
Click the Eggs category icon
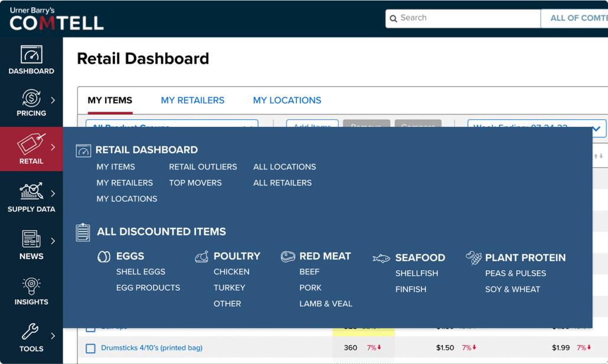click(x=104, y=256)
